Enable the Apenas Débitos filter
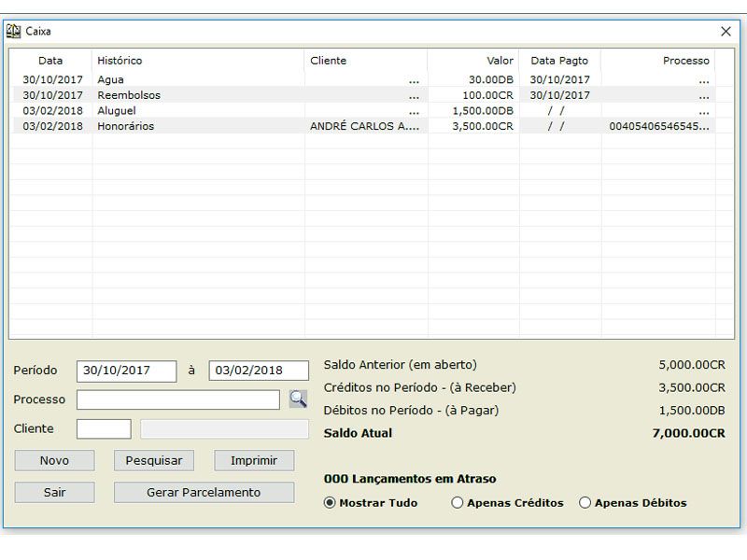The image size is (747, 560). click(585, 503)
